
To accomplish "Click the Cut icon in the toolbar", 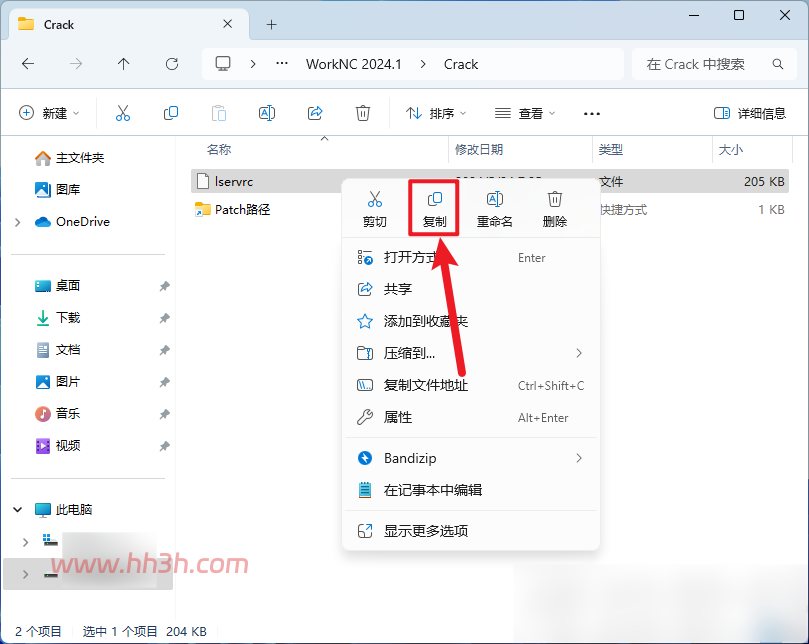I will point(123,113).
